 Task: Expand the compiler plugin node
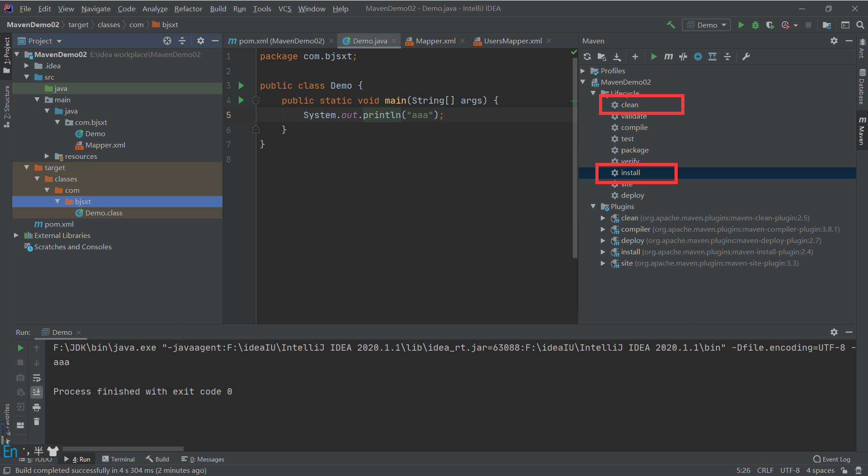603,229
